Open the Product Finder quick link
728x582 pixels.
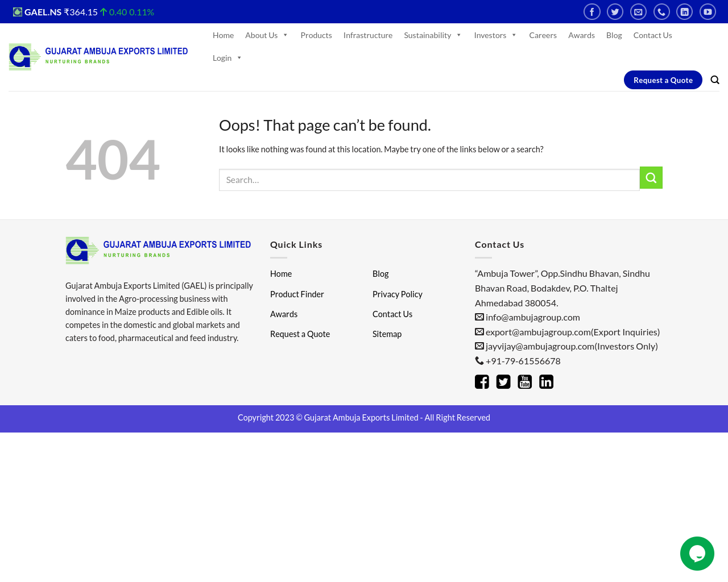[x=297, y=294]
